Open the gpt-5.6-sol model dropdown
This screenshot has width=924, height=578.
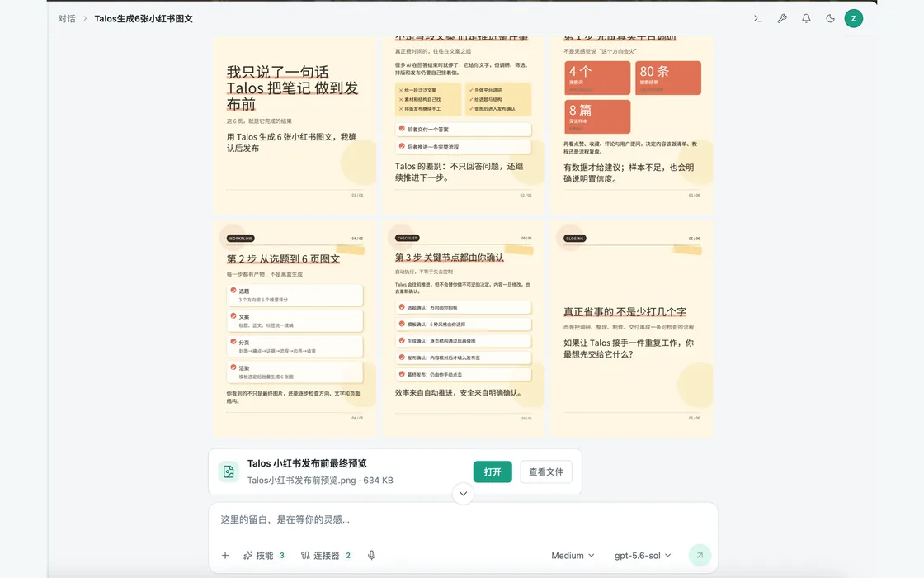click(643, 556)
